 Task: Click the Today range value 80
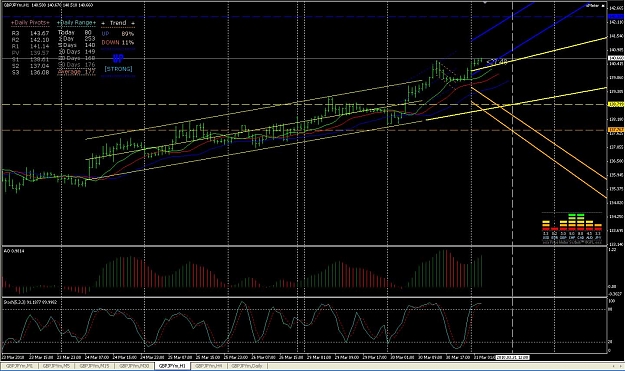point(88,33)
